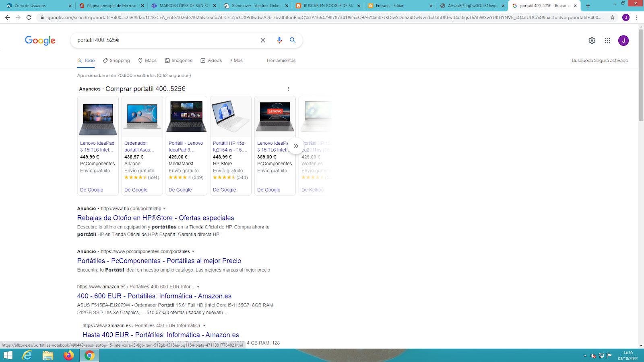Image resolution: width=644 pixels, height=362 pixels.
Task: Bookmark this page with the star icon
Action: click(612, 17)
